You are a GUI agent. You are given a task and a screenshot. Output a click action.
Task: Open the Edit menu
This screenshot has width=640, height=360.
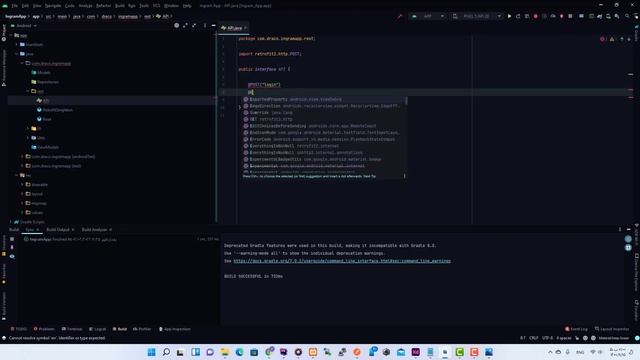coord(25,6)
